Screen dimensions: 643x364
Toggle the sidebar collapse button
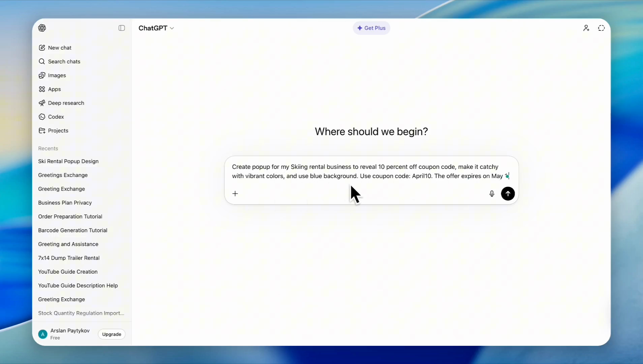point(122,28)
